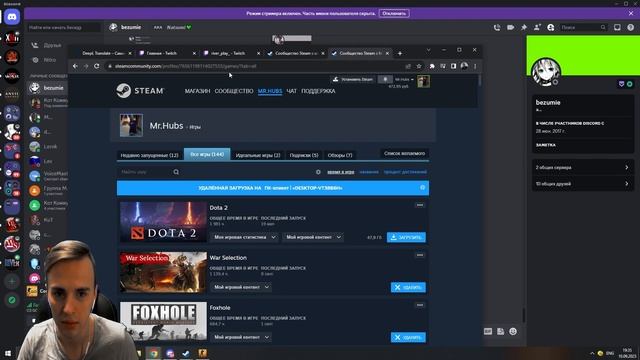Open СООБЩЕСТВО in Steam navigation

click(234, 91)
